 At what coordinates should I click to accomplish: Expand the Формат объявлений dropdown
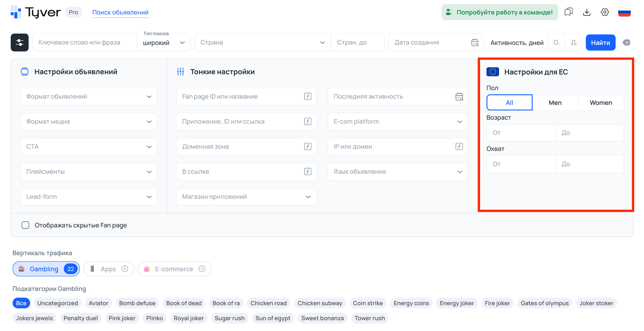click(x=89, y=97)
